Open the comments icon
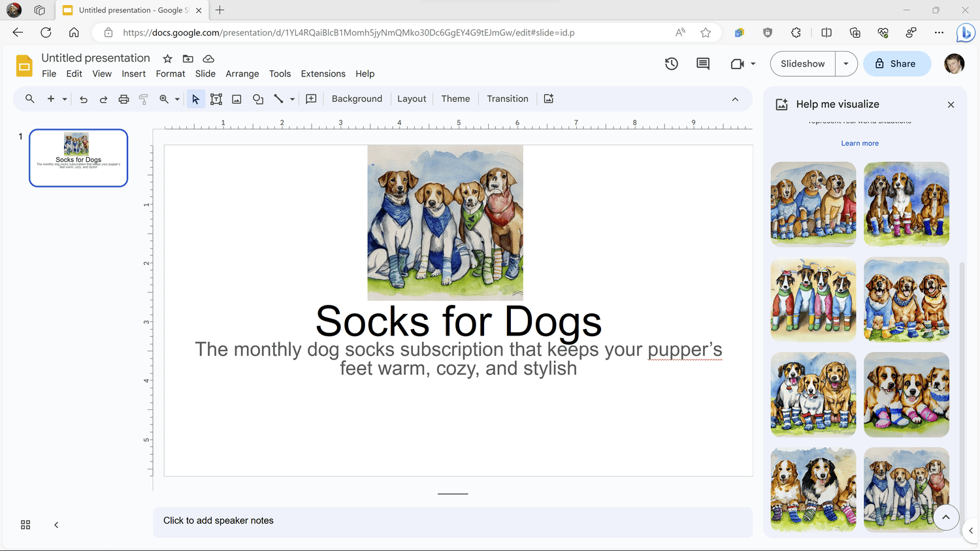This screenshot has width=980, height=551. pos(703,64)
